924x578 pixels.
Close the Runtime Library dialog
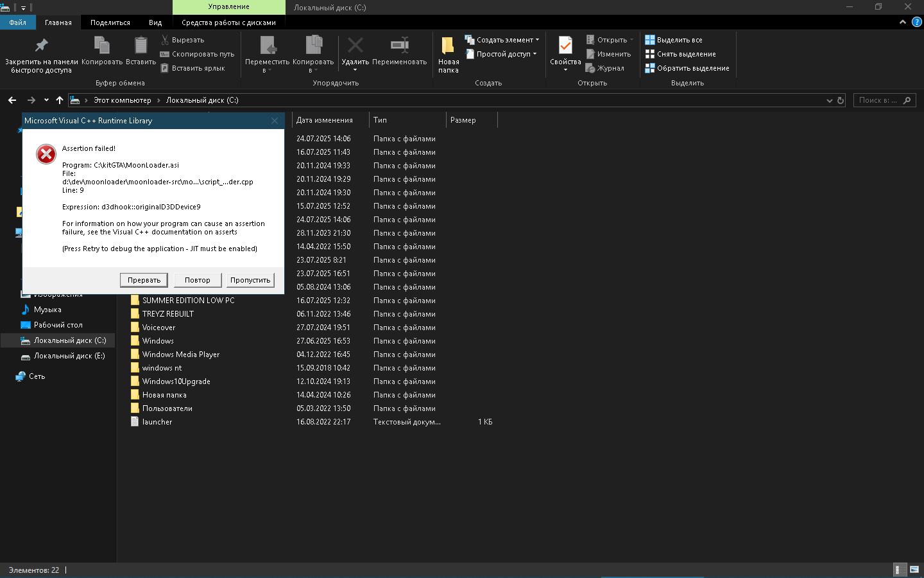[x=275, y=121]
